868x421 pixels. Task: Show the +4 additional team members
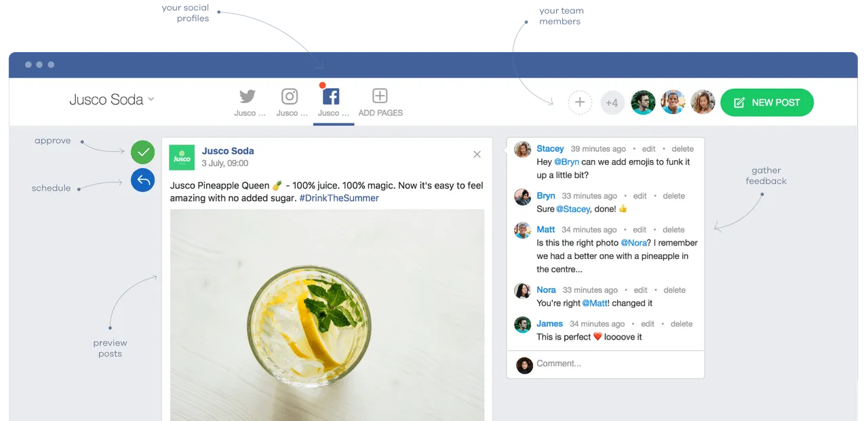tap(612, 103)
